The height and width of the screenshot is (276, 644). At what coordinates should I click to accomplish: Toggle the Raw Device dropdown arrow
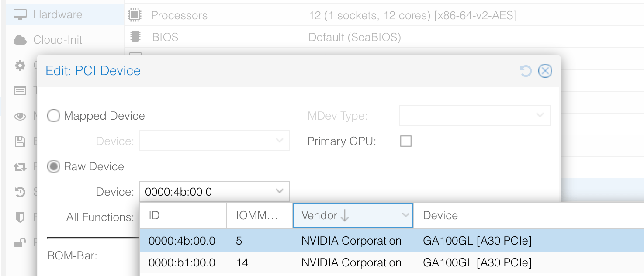click(x=280, y=191)
